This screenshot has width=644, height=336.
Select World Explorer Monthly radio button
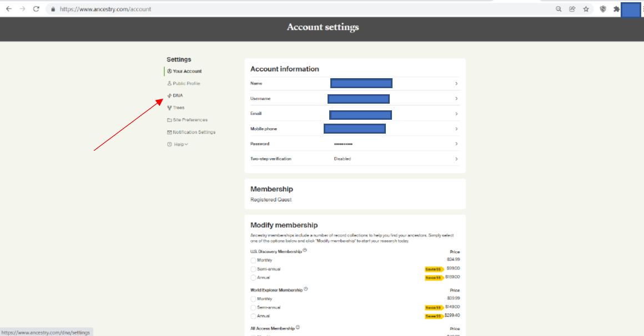pyautogui.click(x=253, y=299)
